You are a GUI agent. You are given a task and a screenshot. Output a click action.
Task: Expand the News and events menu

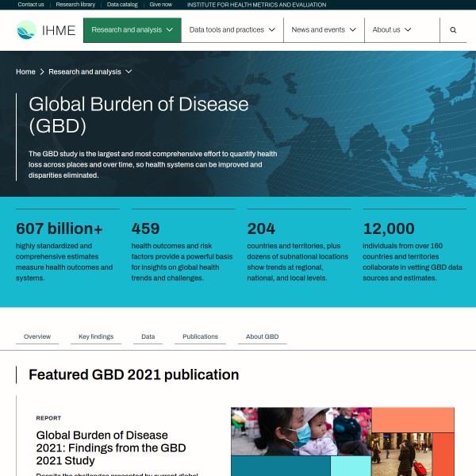(x=324, y=30)
